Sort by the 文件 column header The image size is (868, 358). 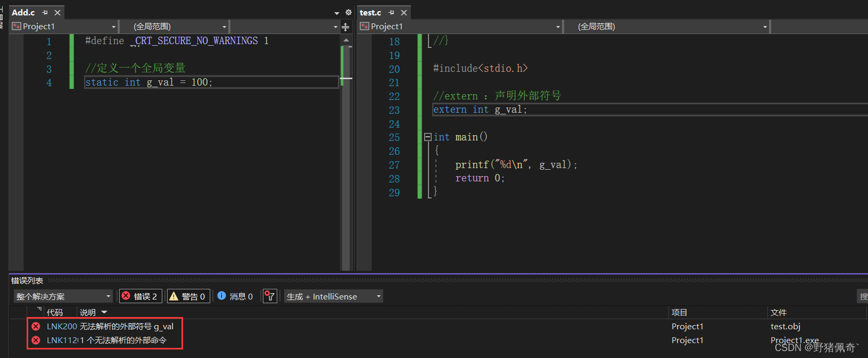[778, 312]
